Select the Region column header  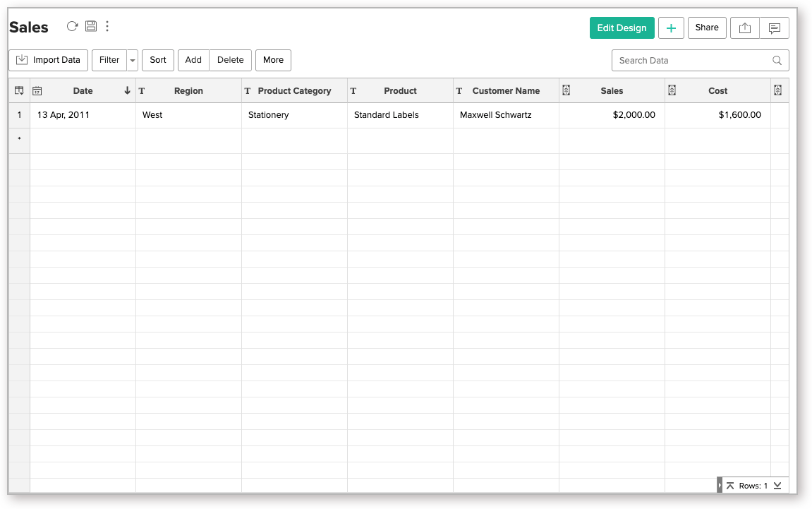188,90
